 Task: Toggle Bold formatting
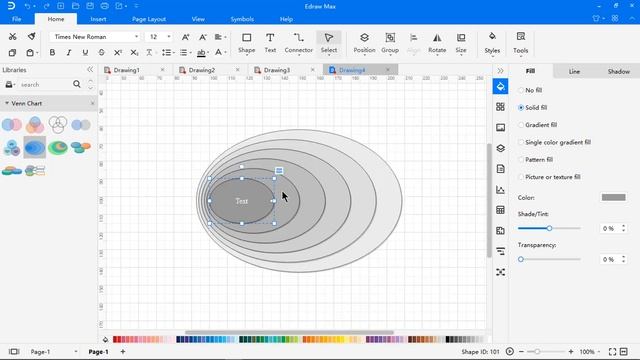click(x=52, y=53)
